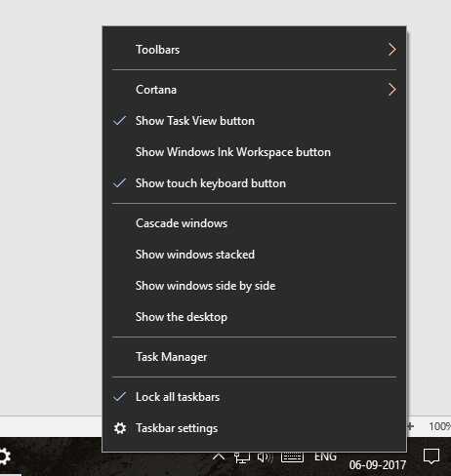The width and height of the screenshot is (451, 476).
Task: Show hidden icons tray arrow
Action: 219,457
